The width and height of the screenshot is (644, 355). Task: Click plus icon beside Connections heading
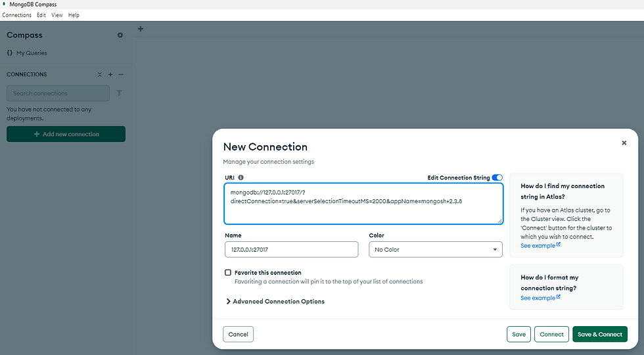(x=110, y=75)
